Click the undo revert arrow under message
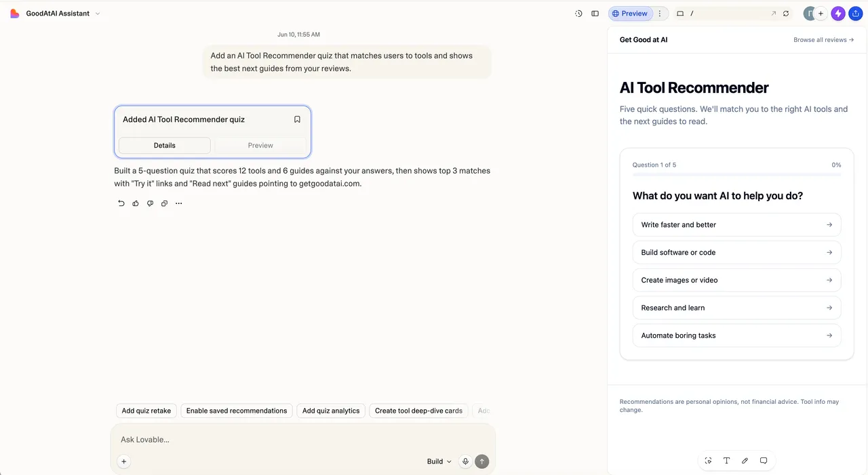The image size is (868, 475). click(x=121, y=203)
